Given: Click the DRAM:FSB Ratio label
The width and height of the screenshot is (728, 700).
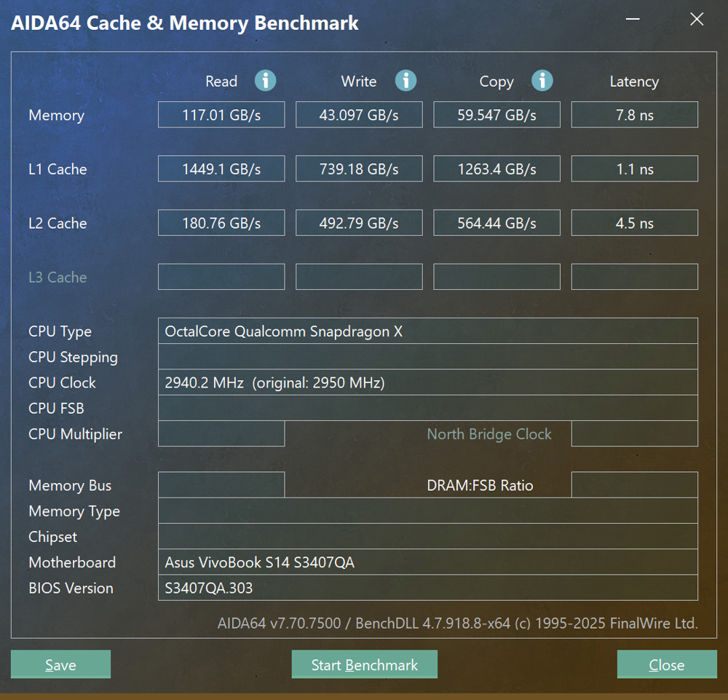Looking at the screenshot, I should point(480,485).
